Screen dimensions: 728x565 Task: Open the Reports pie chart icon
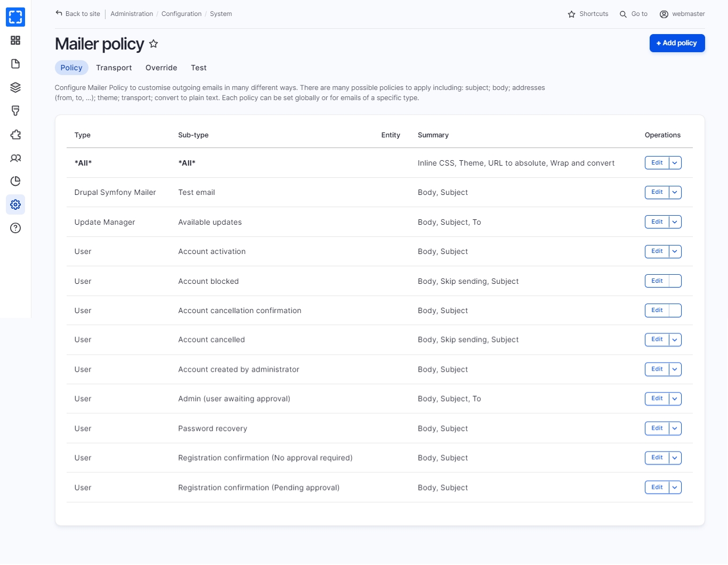[15, 181]
